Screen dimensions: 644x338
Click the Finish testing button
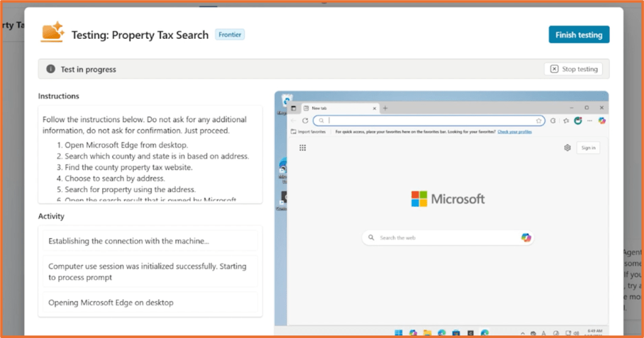point(579,35)
